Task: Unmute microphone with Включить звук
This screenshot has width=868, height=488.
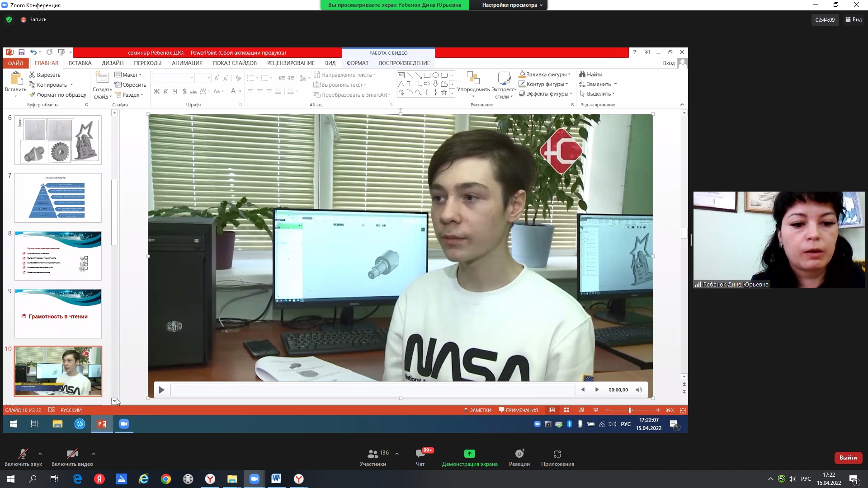Action: (23, 454)
